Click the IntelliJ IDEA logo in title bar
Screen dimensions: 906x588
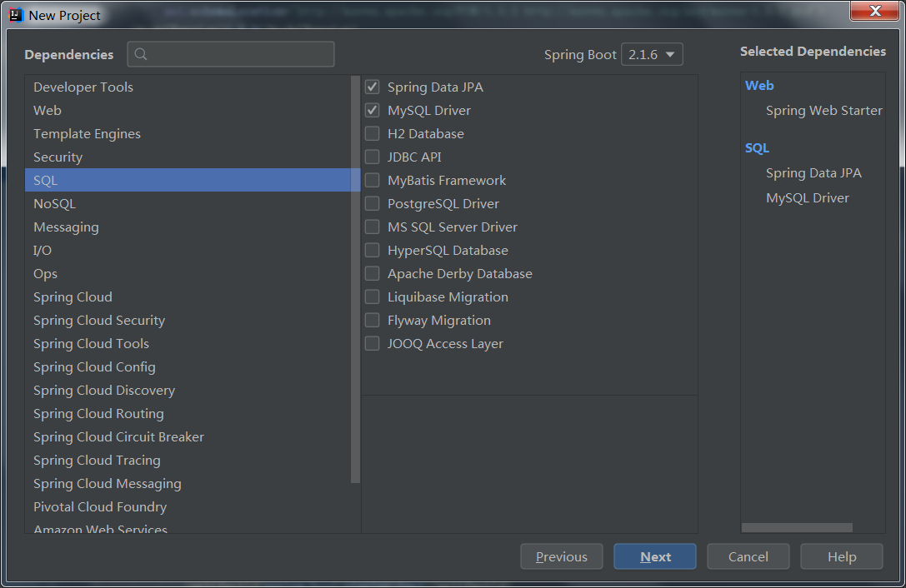click(16, 15)
